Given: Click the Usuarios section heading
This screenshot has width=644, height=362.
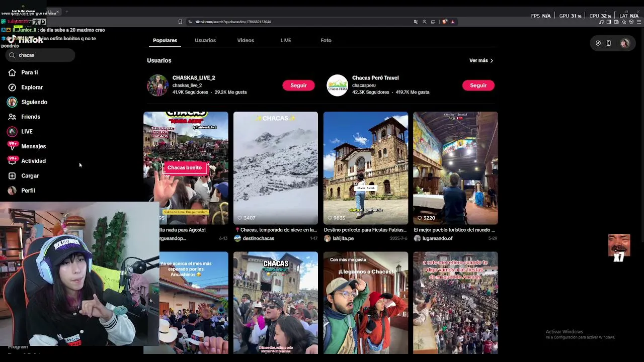Looking at the screenshot, I should tap(159, 60).
